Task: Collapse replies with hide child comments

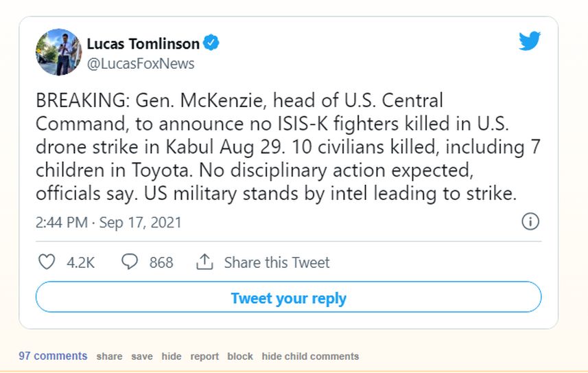Action: [310, 356]
